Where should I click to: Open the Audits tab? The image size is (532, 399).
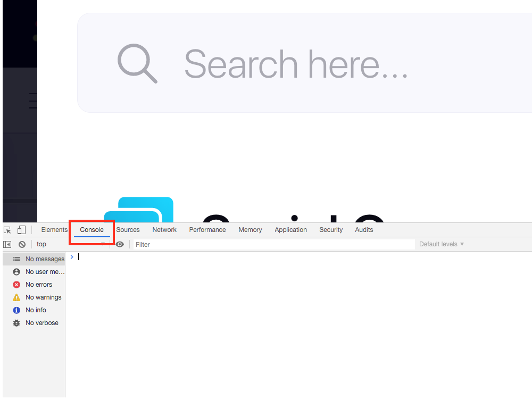pos(364,230)
